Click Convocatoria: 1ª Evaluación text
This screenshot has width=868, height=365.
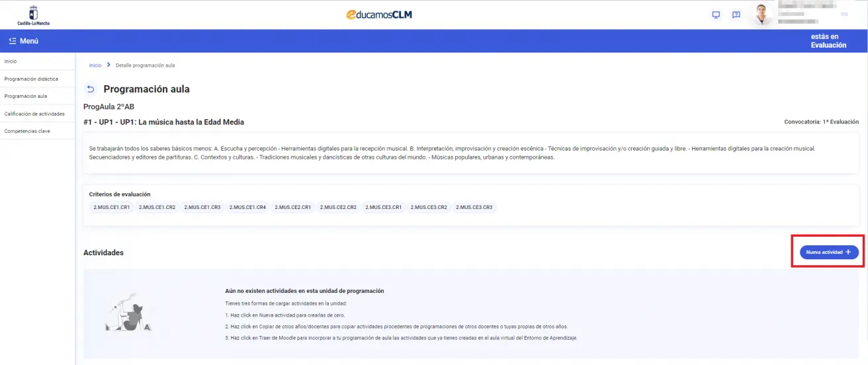(x=821, y=122)
